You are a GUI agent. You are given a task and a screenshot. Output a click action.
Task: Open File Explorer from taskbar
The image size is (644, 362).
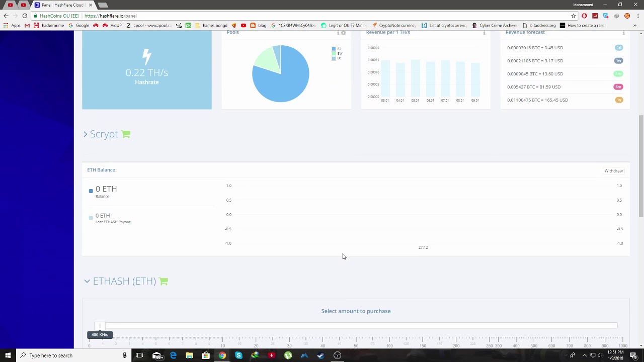click(189, 355)
